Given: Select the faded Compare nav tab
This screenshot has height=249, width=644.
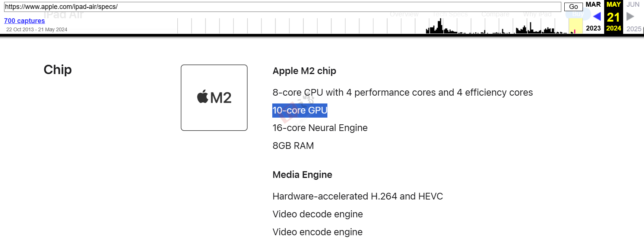Looking at the screenshot, I should tap(495, 14).
